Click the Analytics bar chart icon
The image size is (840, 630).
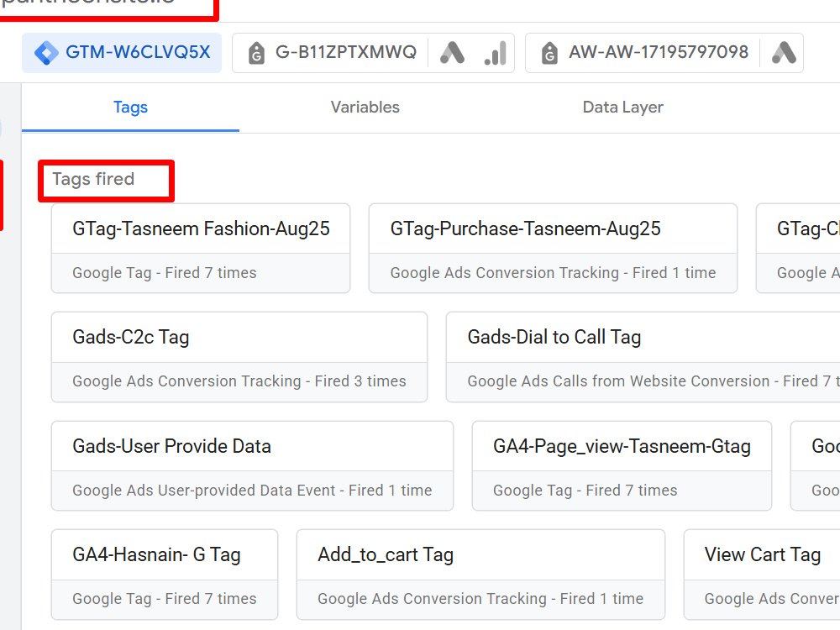495,52
